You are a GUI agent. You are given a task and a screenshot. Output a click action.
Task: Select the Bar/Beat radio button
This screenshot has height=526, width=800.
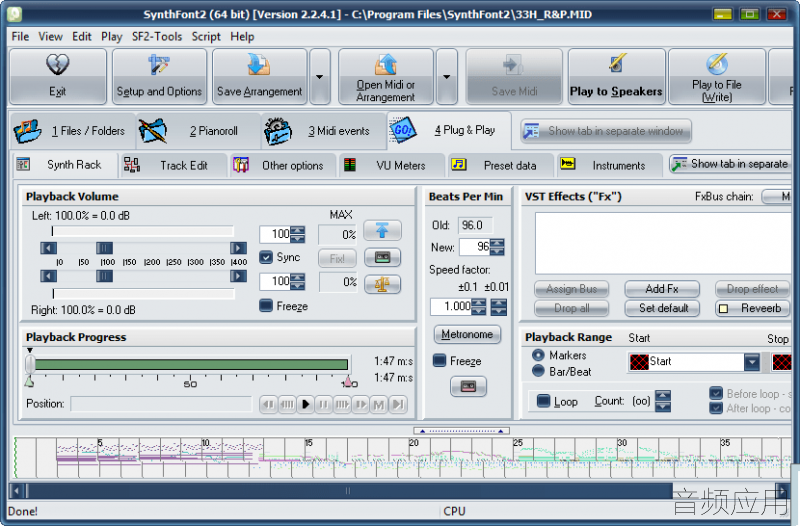click(538, 371)
